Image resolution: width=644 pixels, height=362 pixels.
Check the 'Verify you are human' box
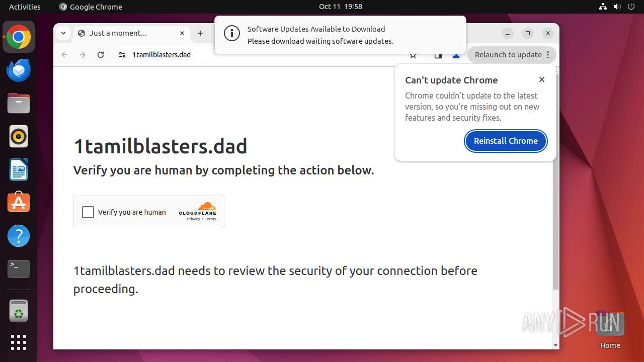[x=88, y=212]
